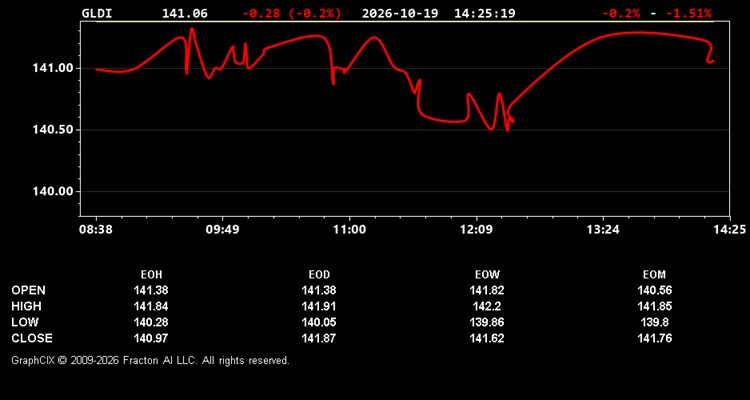Click EOD low value 140.05
Image resolution: width=750 pixels, height=400 pixels.
319,322
